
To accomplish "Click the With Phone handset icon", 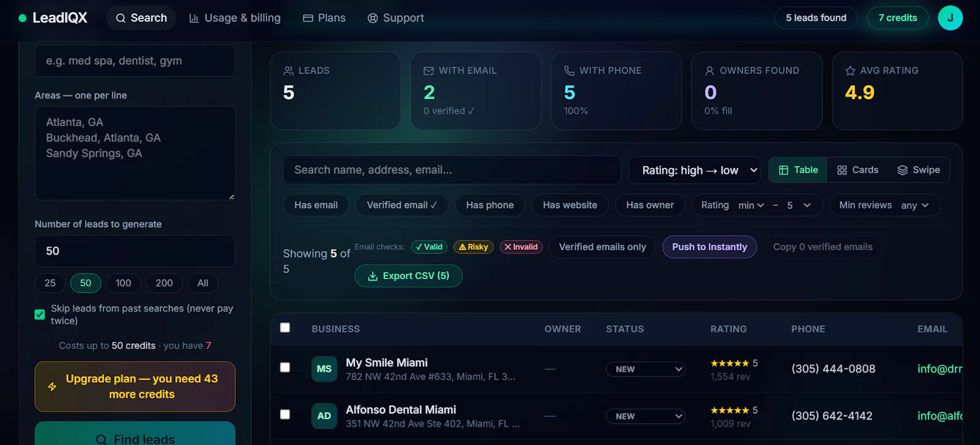I will click(569, 71).
